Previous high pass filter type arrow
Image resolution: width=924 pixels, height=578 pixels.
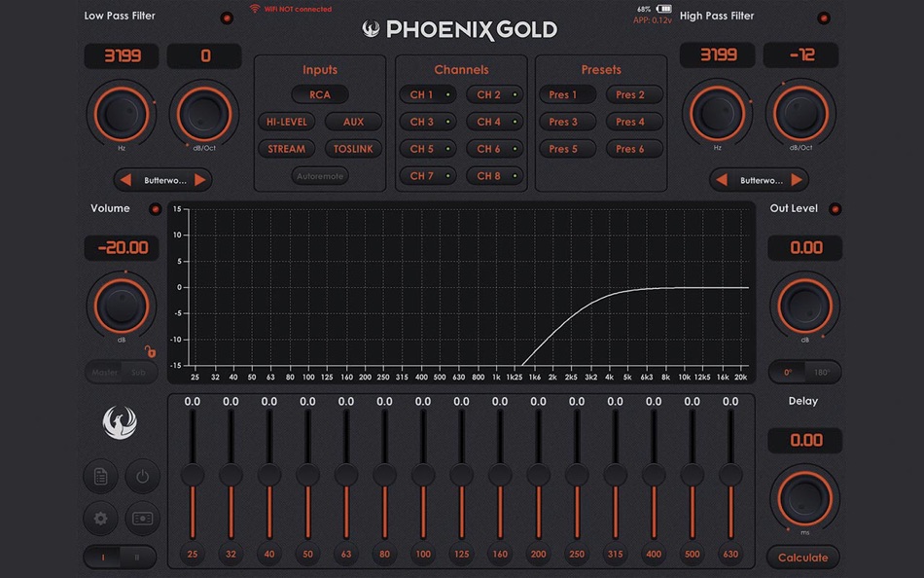click(x=722, y=180)
